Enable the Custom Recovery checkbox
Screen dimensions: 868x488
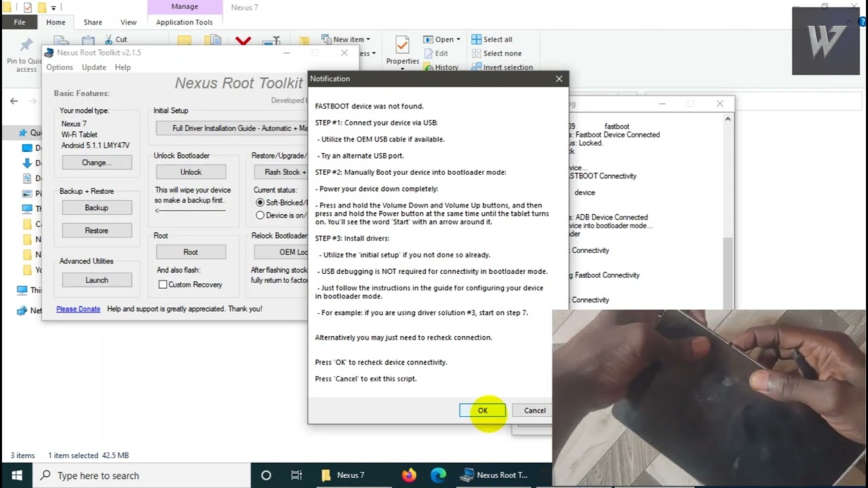(x=163, y=285)
